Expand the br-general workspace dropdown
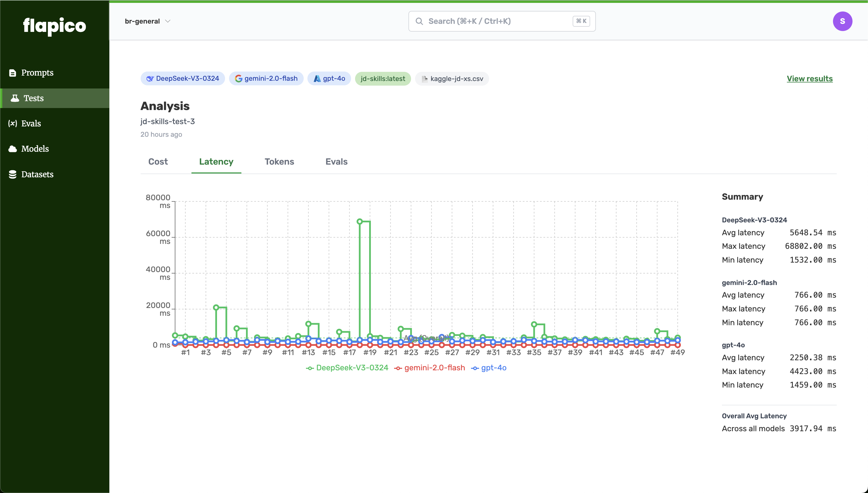This screenshot has height=493, width=868. [x=148, y=21]
